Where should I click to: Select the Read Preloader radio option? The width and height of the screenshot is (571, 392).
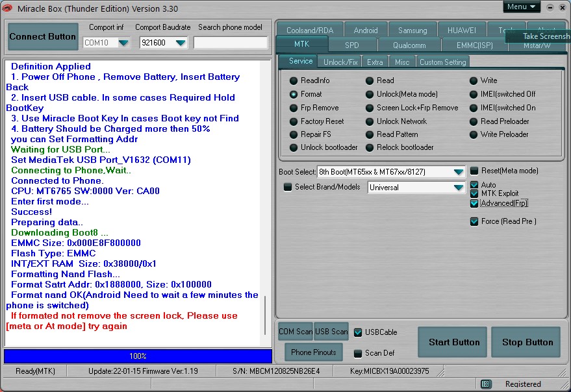(x=474, y=121)
